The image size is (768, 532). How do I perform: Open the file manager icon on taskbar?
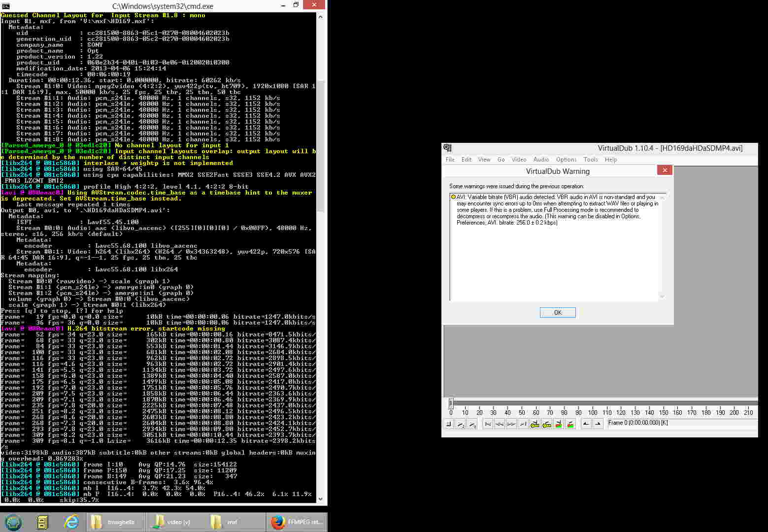point(42,522)
